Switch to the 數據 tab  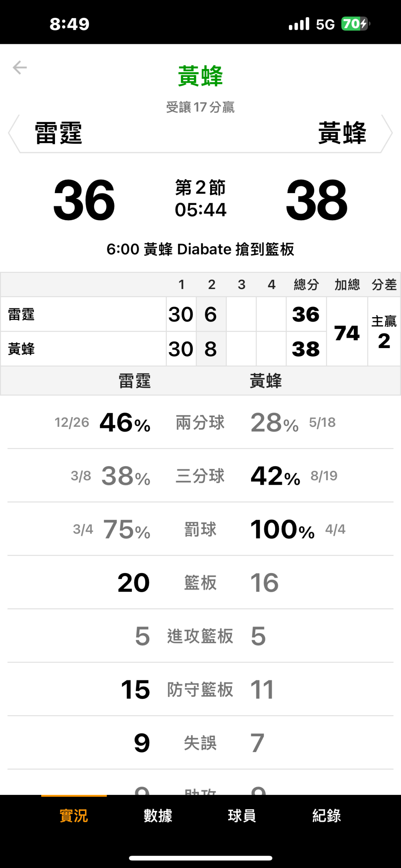(x=158, y=816)
